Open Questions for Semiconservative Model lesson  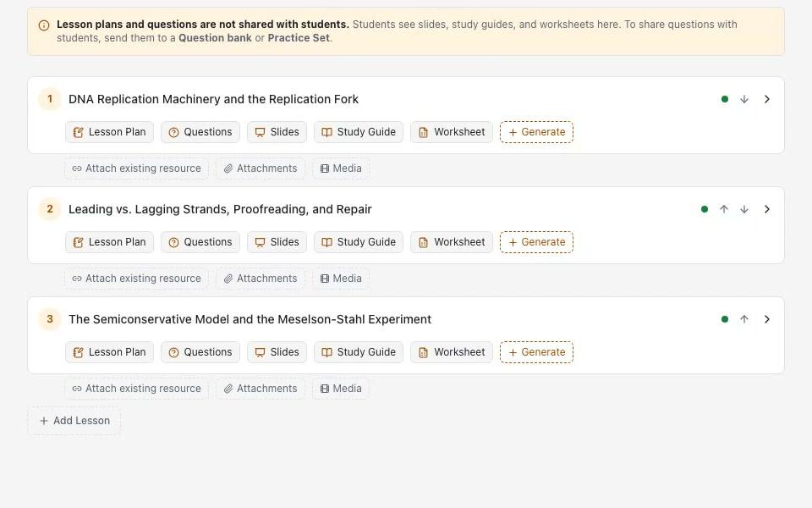point(200,352)
